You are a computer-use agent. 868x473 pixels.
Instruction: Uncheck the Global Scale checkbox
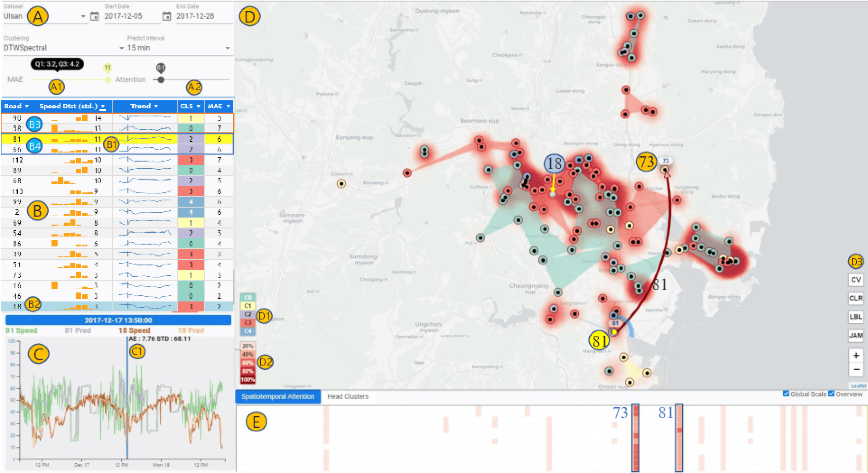coord(786,394)
